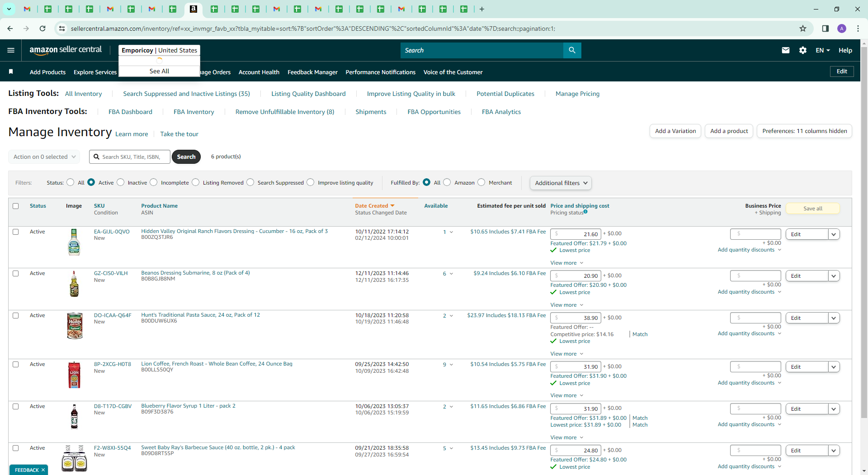
Task: Expand available quantity chevron for Beanos row
Action: [x=451, y=274]
